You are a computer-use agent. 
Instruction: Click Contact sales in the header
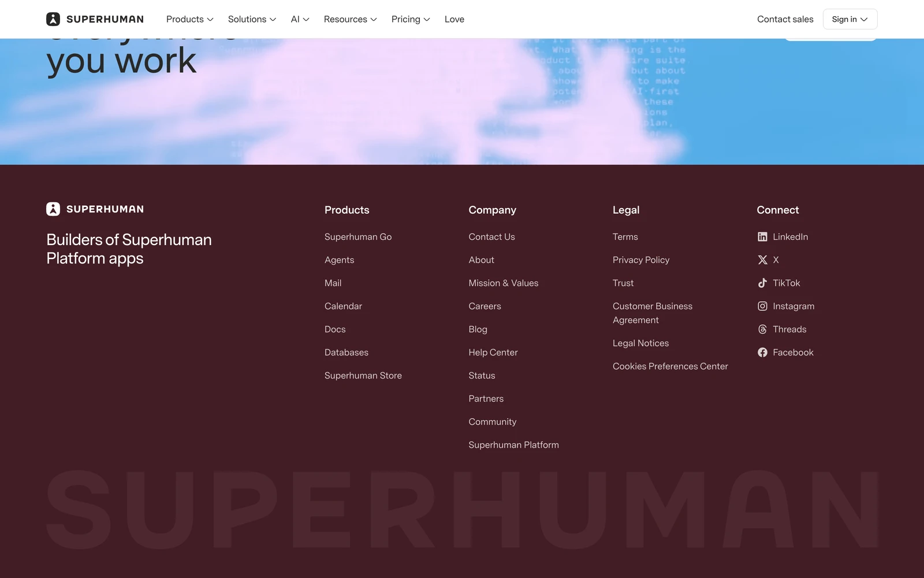pyautogui.click(x=785, y=19)
